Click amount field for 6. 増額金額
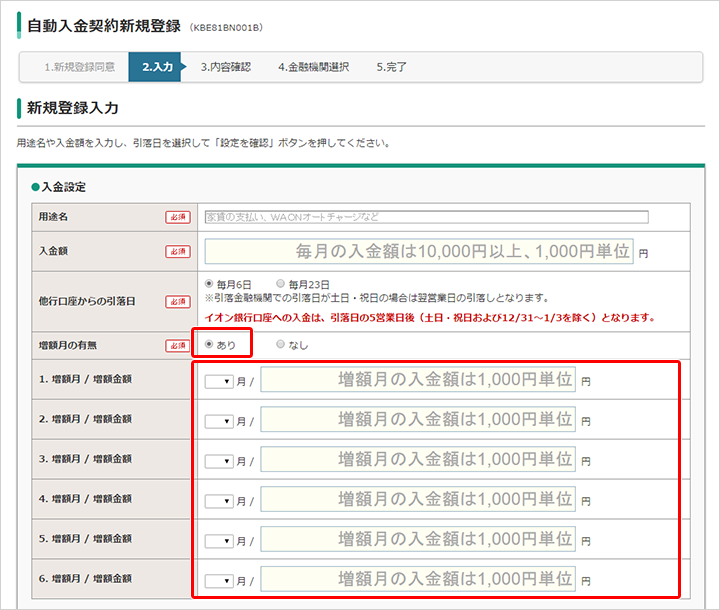720x610 pixels. (x=418, y=579)
